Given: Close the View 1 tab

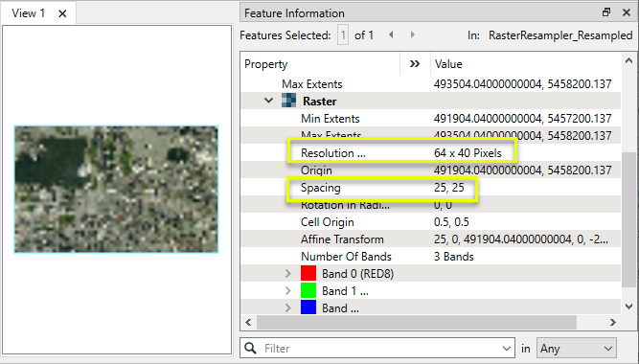Looking at the screenshot, I should click(x=62, y=13).
